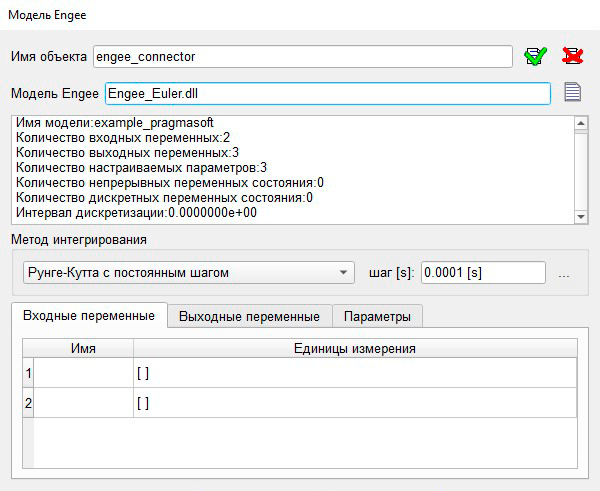Click the object name field engee_connector
The image size is (600, 491).
(x=302, y=57)
